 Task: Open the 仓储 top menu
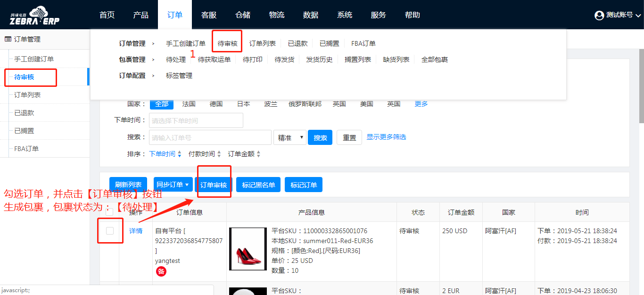[x=243, y=15]
